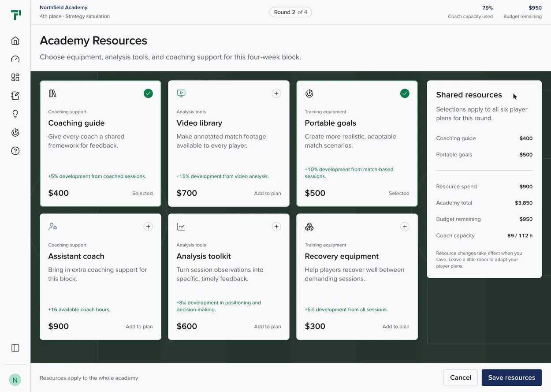Click the $700 price on Video library
Image resolution: width=551 pixels, height=392 pixels.
click(187, 193)
